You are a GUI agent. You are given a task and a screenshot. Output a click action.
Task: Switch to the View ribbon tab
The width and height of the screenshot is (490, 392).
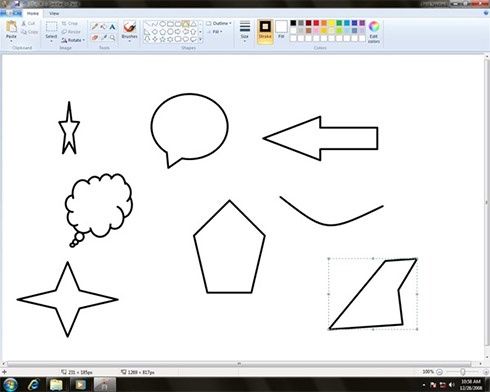[x=54, y=13]
